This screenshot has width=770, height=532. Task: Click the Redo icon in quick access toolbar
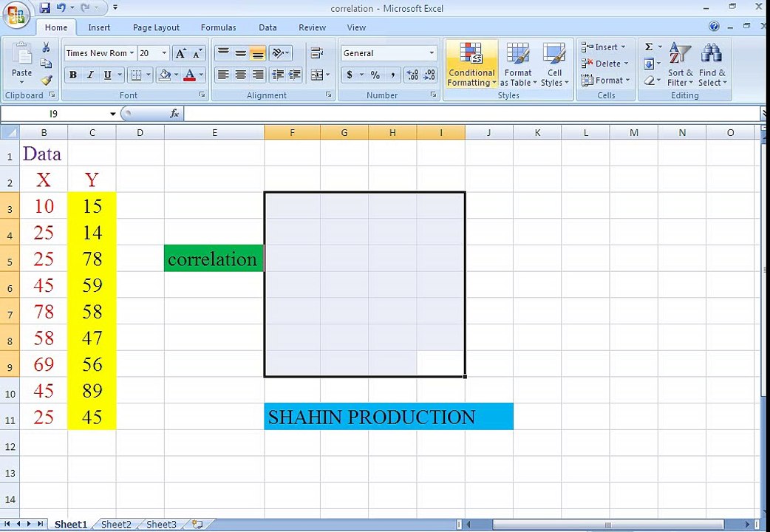coord(85,8)
